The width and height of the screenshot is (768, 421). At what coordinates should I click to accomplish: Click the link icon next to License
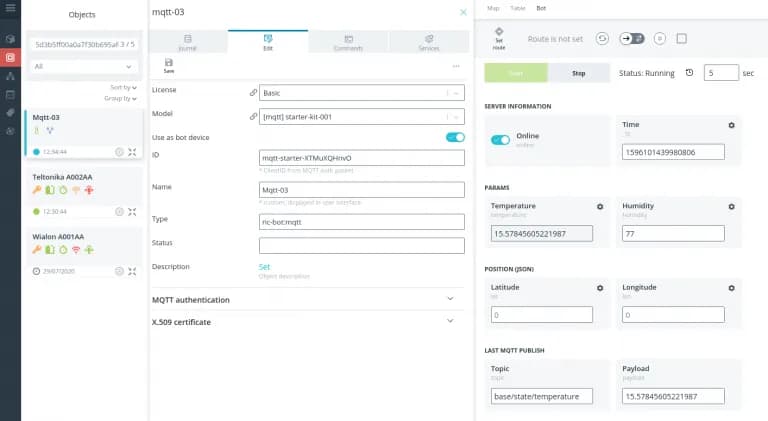(x=253, y=93)
